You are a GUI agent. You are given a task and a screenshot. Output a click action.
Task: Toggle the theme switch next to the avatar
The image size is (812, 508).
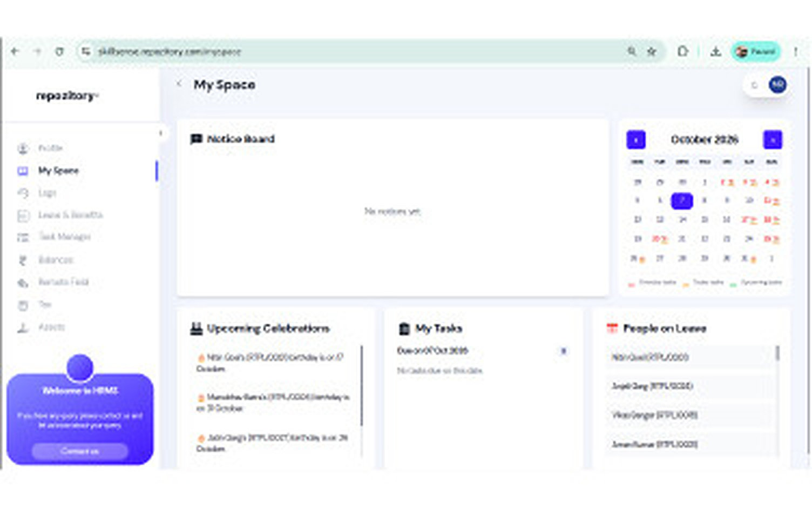click(x=755, y=85)
